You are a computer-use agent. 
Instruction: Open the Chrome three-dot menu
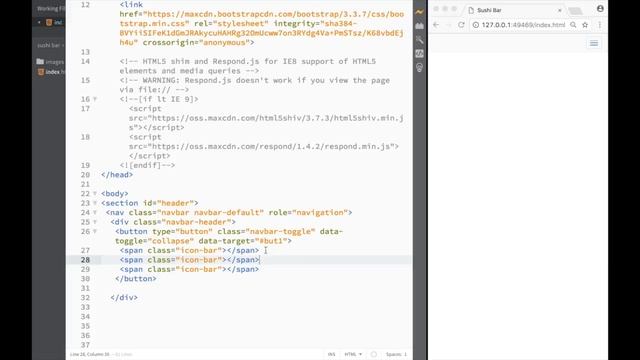(600, 25)
